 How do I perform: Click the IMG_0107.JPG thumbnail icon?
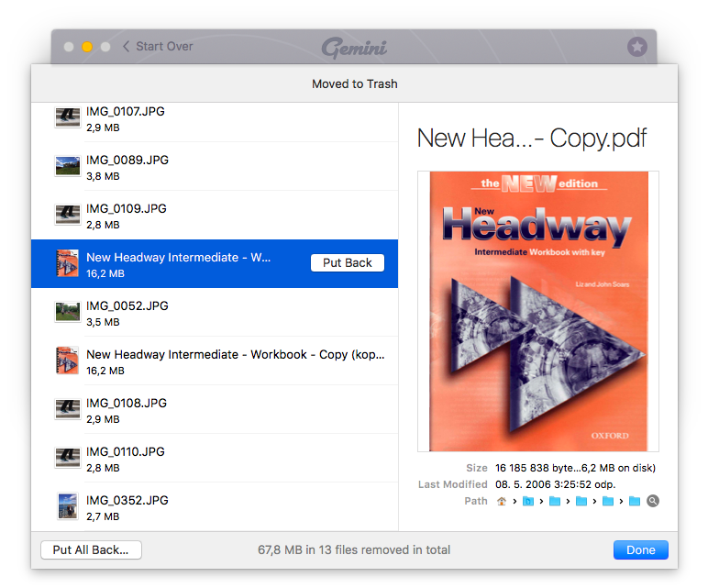(x=67, y=117)
